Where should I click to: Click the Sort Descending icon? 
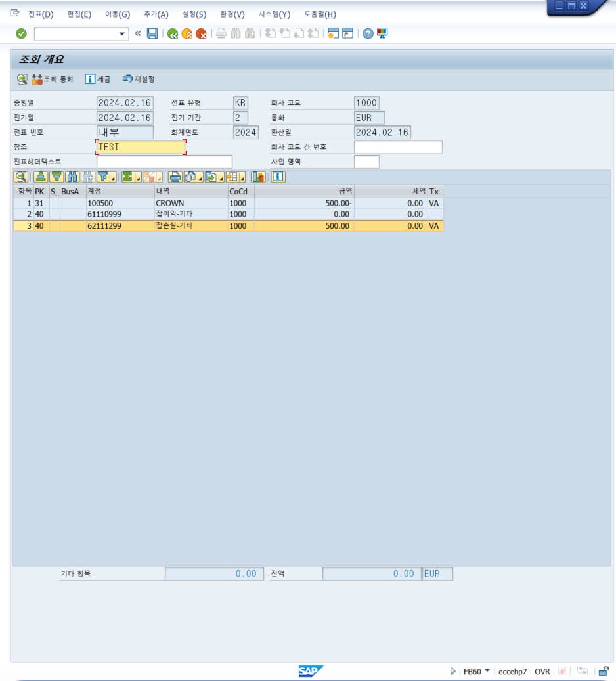pos(56,177)
